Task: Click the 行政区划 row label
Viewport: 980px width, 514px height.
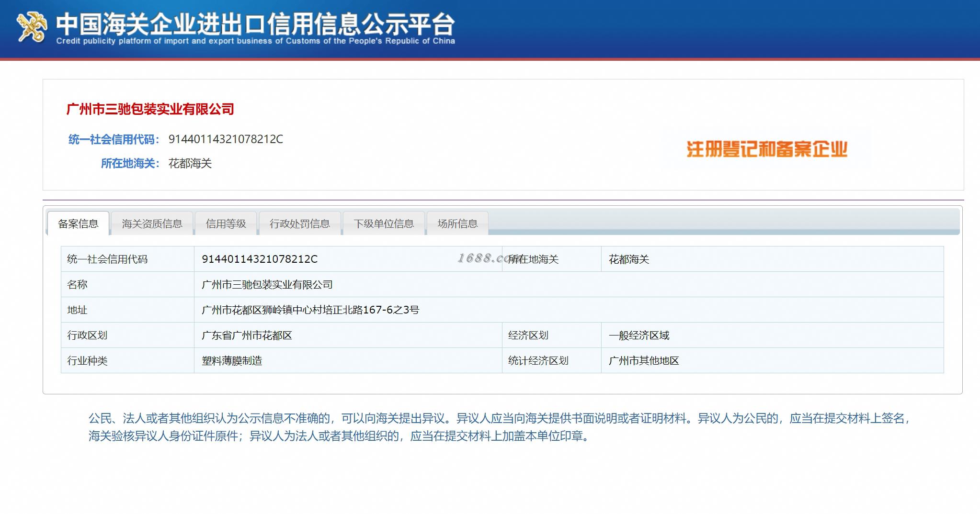Action: click(127, 335)
